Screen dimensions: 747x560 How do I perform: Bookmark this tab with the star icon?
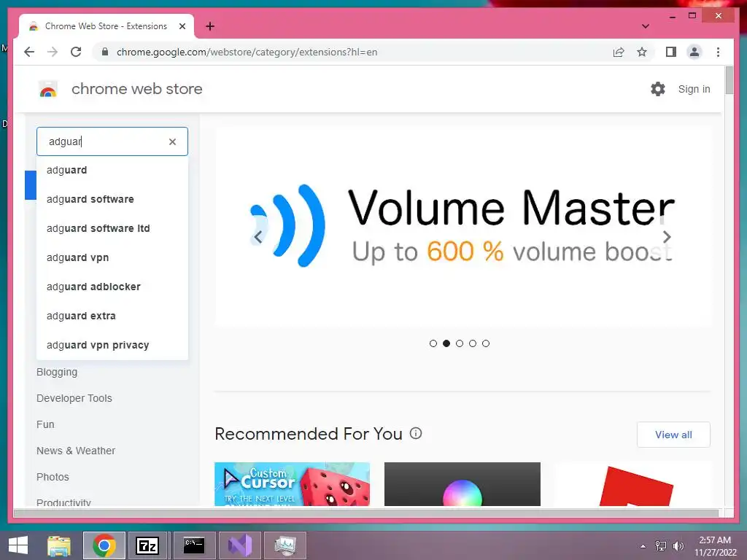point(642,52)
